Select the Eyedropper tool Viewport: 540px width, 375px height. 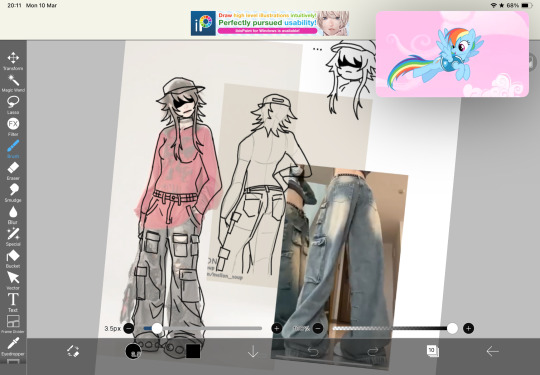click(x=13, y=346)
